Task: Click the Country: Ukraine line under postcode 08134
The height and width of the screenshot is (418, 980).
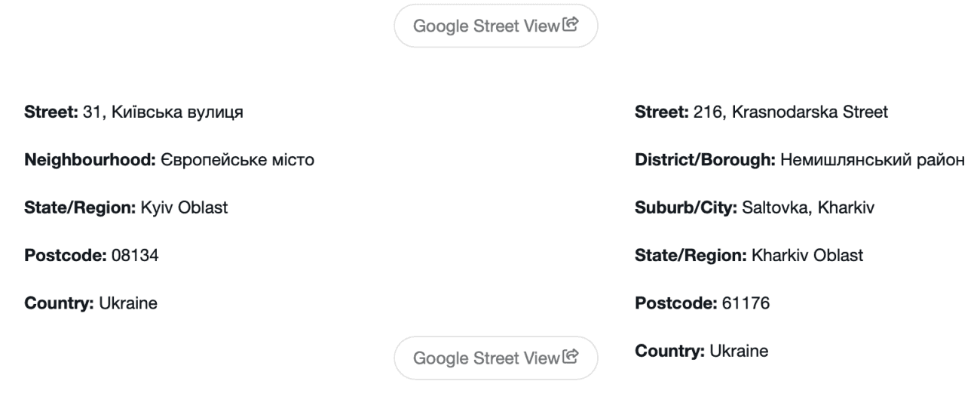Action: pos(90,303)
